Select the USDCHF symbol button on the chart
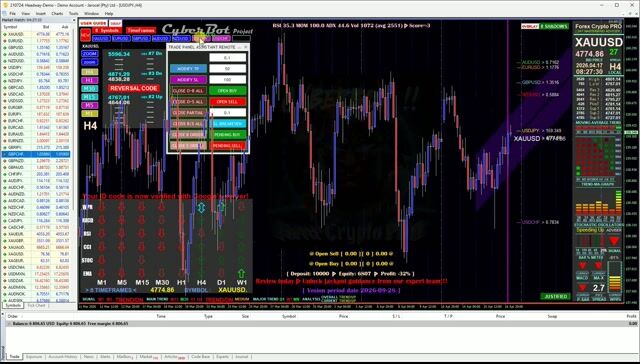The image size is (640, 364). (221, 38)
